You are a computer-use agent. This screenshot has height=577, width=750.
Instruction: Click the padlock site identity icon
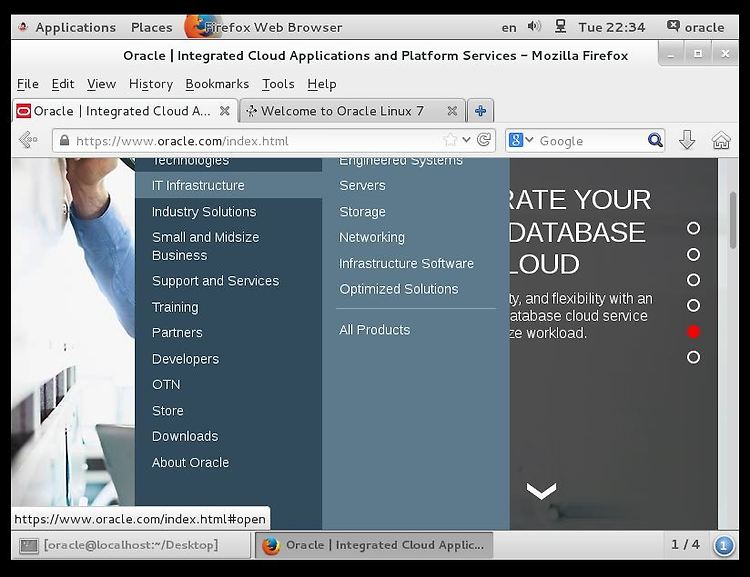click(64, 140)
